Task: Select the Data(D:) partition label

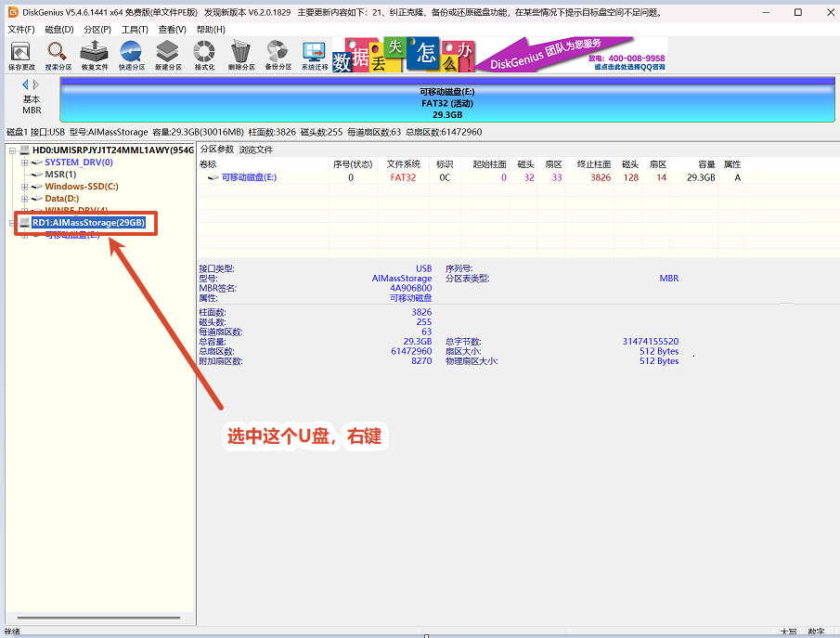Action: point(61,199)
